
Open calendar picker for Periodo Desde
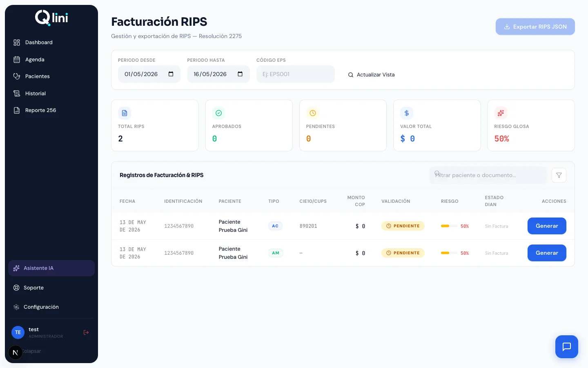171,74
